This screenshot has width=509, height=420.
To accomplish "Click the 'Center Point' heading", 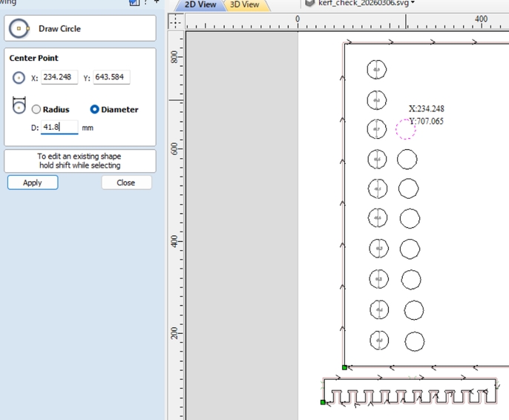I will tap(34, 58).
